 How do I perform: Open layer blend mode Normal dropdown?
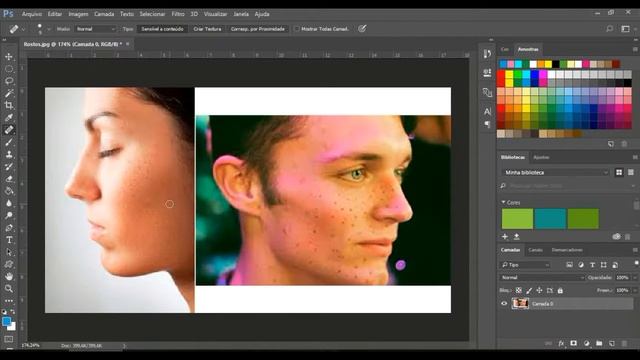(542, 278)
